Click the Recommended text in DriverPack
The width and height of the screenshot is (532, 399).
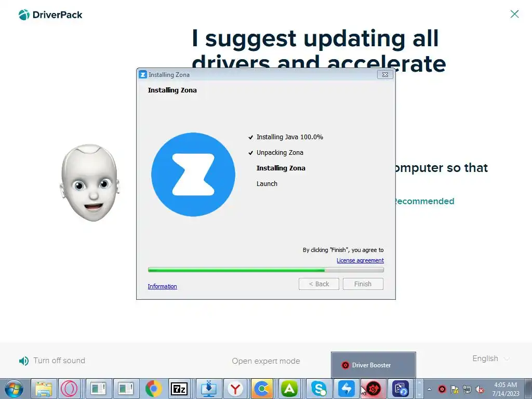coord(425,201)
